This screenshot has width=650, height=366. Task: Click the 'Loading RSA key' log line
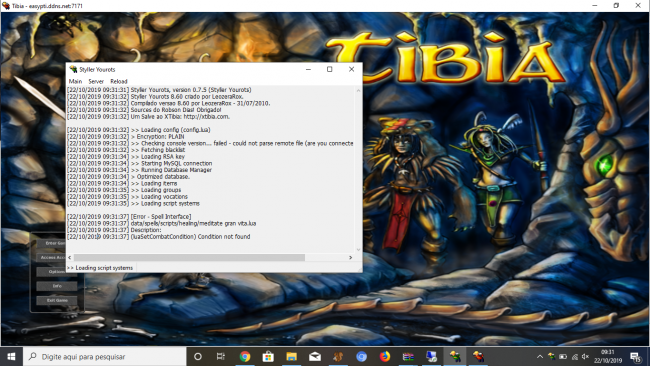[x=126, y=157]
